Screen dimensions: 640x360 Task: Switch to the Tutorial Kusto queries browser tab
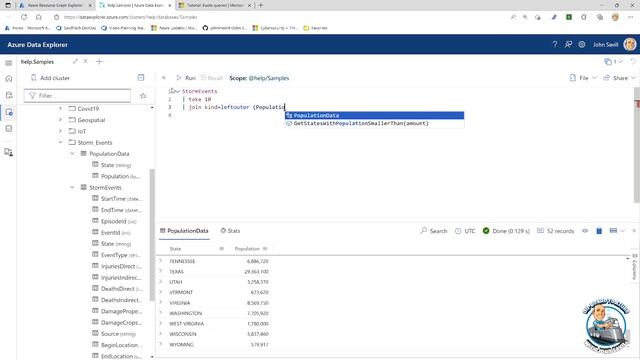[x=216, y=5]
